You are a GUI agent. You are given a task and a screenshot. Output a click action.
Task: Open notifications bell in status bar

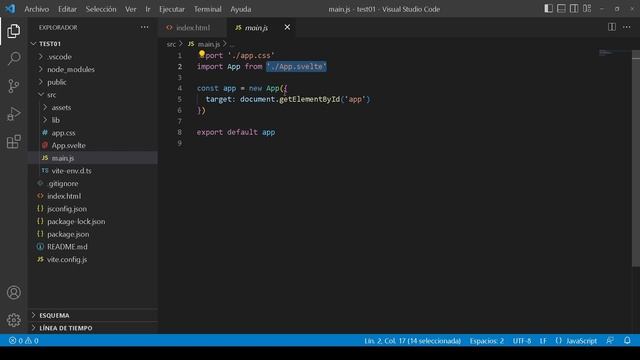tap(627, 340)
